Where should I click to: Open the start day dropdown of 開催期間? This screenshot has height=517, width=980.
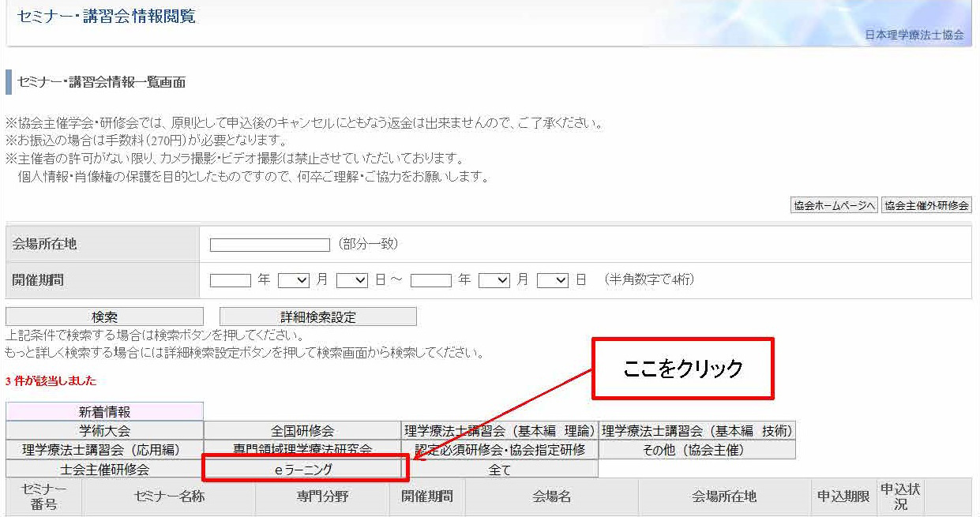352,280
